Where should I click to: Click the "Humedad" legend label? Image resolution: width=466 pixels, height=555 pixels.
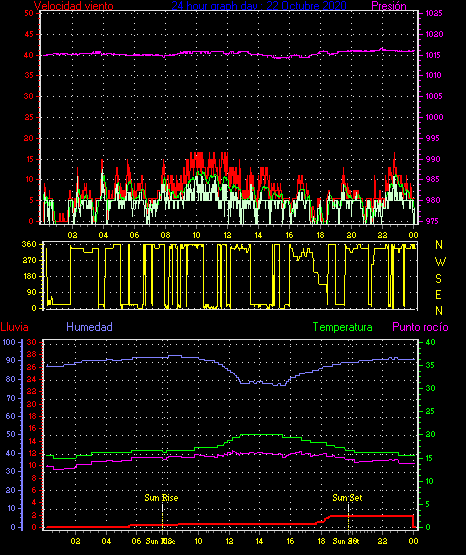[x=89, y=327]
